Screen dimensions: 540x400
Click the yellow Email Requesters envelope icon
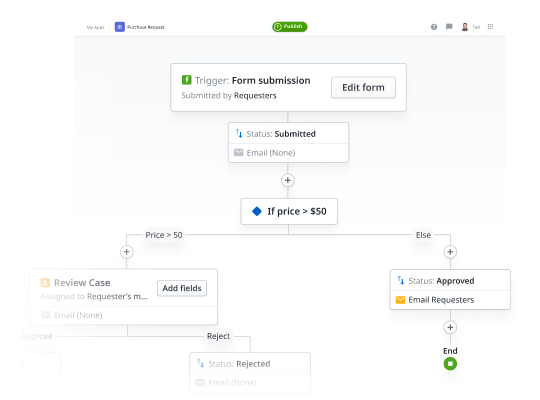400,300
